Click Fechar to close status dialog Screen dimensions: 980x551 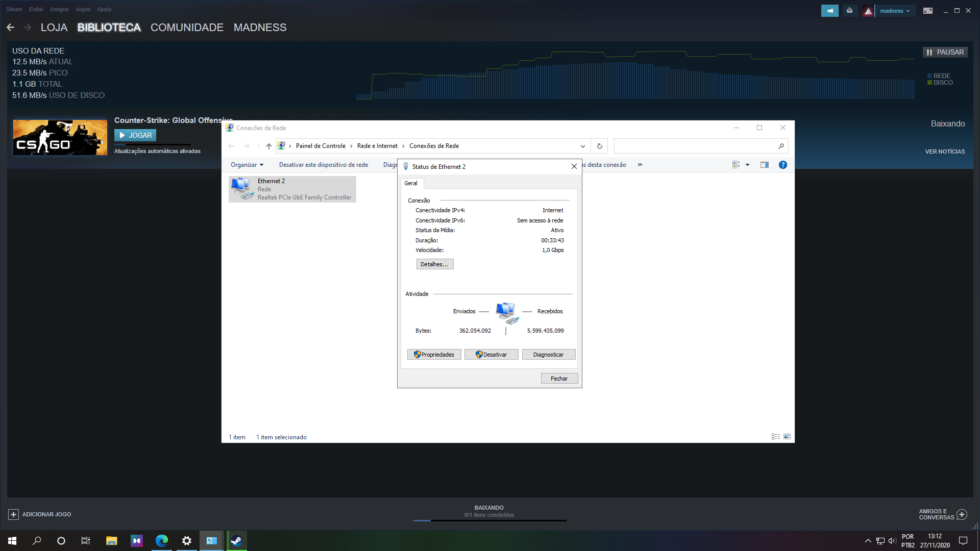[x=559, y=379]
